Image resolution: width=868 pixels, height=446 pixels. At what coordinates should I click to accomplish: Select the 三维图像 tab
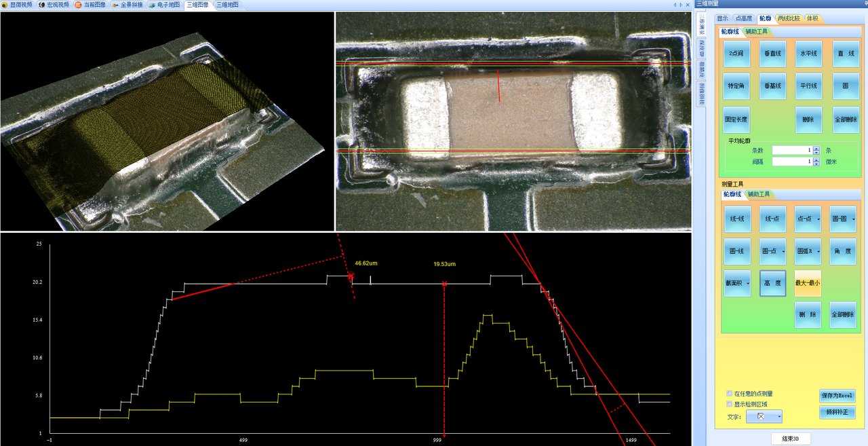(x=197, y=5)
